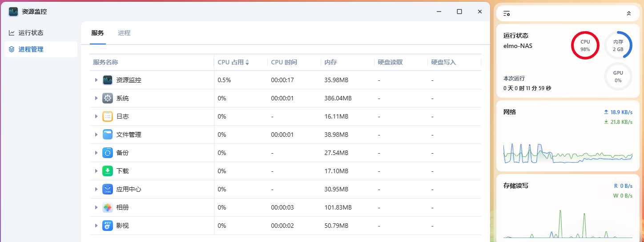Click the 文件管理 folder icon
Viewport: 644px width, 242px height.
[x=108, y=135]
